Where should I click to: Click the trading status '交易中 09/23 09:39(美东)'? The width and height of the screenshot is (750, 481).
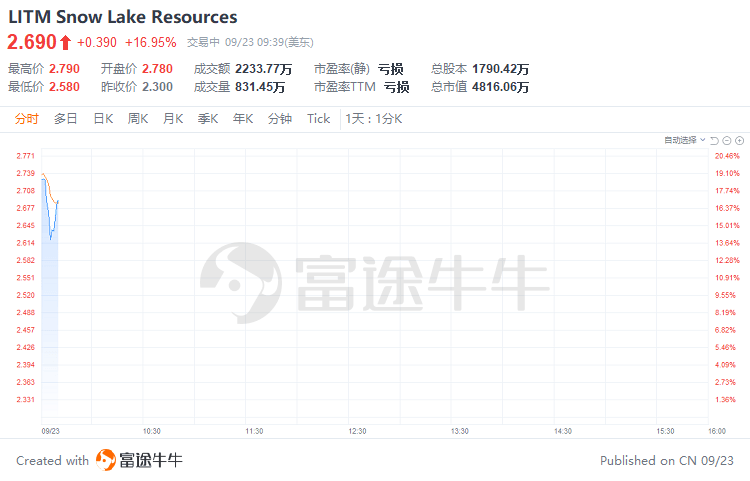250,43
